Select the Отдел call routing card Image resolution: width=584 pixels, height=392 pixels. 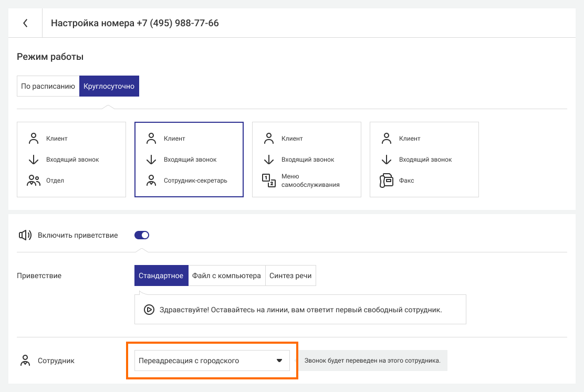(71, 160)
